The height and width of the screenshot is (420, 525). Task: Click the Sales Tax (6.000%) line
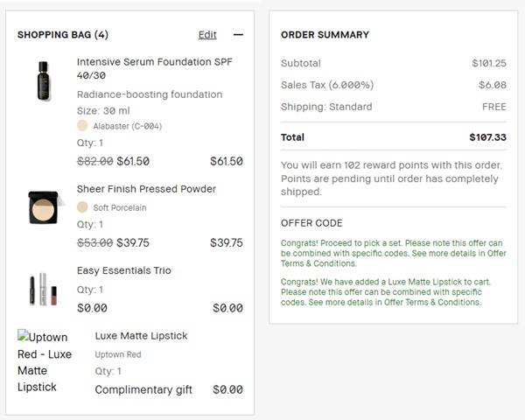327,85
